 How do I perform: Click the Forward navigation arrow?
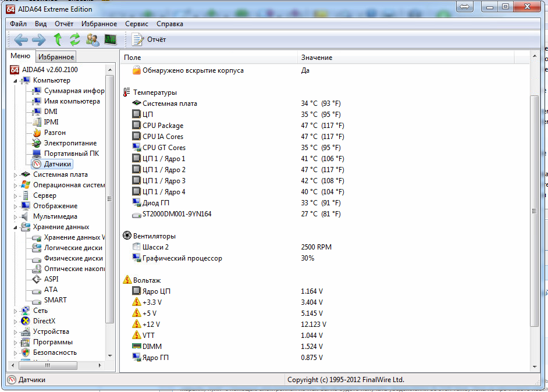(38, 40)
